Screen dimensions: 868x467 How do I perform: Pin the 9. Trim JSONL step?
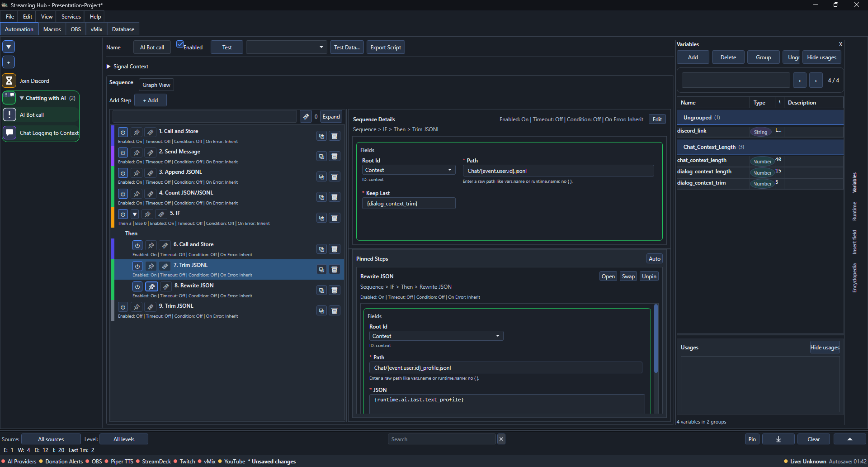tap(137, 307)
